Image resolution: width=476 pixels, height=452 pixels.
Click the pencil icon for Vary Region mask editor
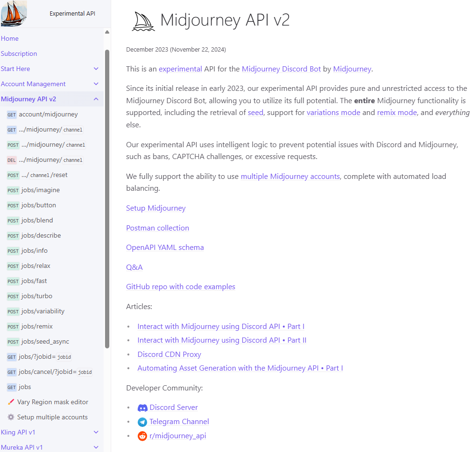11,402
